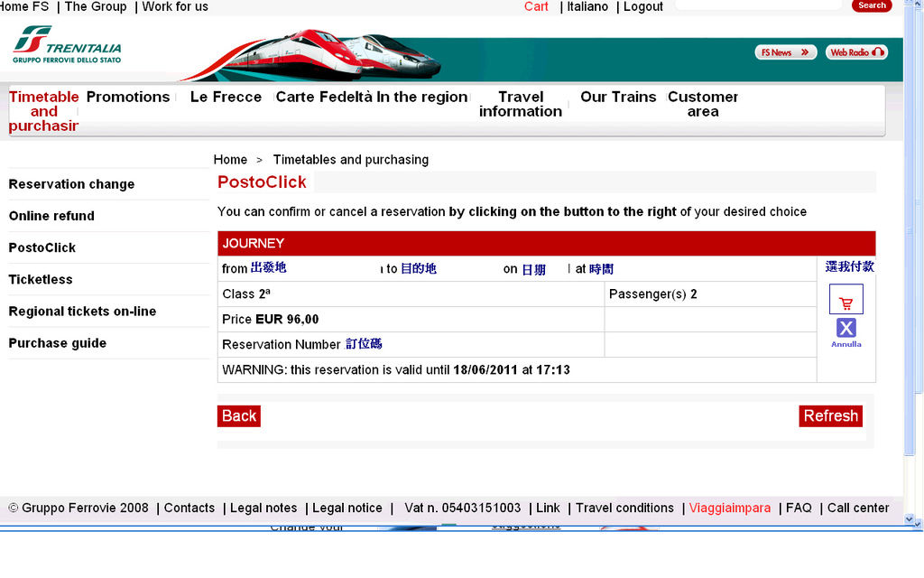This screenshot has width=924, height=578.
Task: Open Work for us link
Action: 175,6
